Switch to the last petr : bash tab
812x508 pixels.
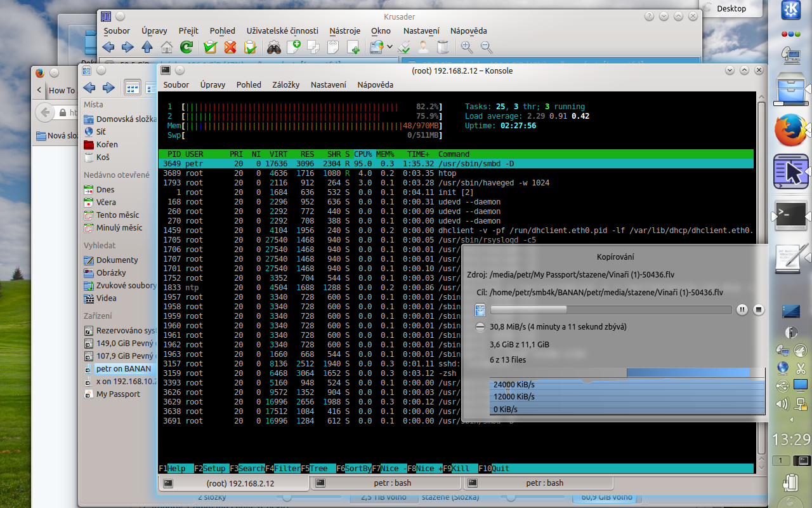pos(538,483)
